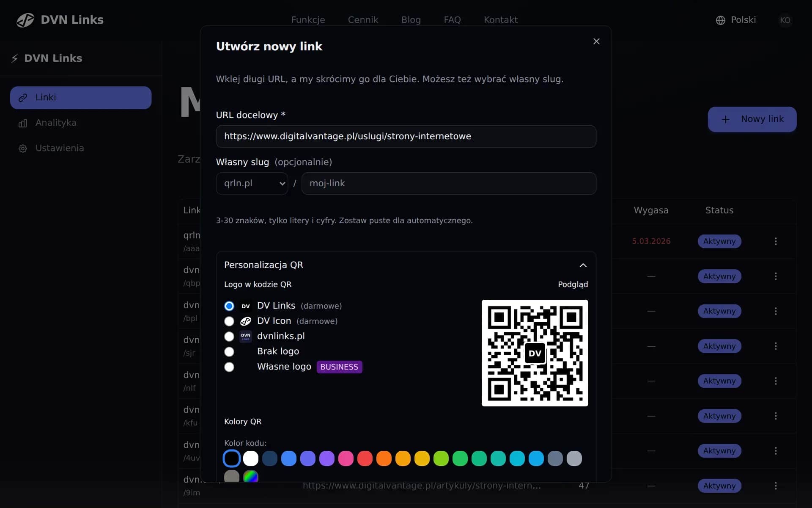The height and width of the screenshot is (508, 812).
Task: Click the lightning bolt icon in the sidebar
Action: 15,58
